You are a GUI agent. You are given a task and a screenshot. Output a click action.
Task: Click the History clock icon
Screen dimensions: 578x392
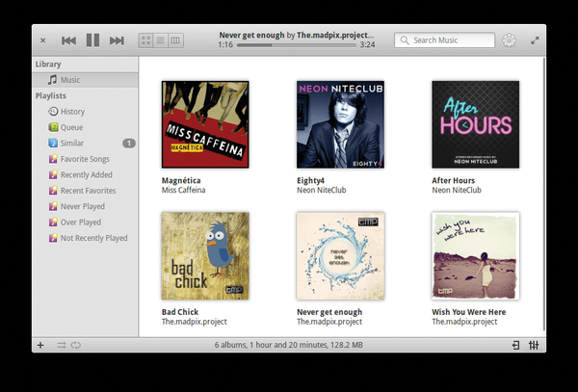(x=53, y=112)
